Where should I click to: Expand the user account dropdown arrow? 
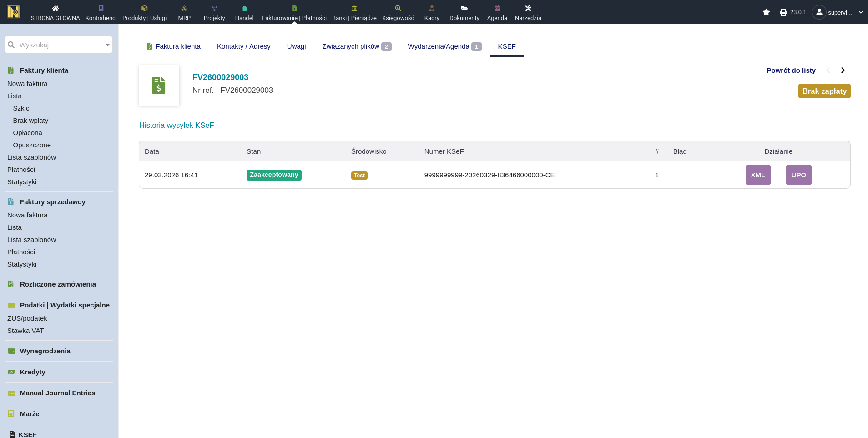click(x=861, y=12)
